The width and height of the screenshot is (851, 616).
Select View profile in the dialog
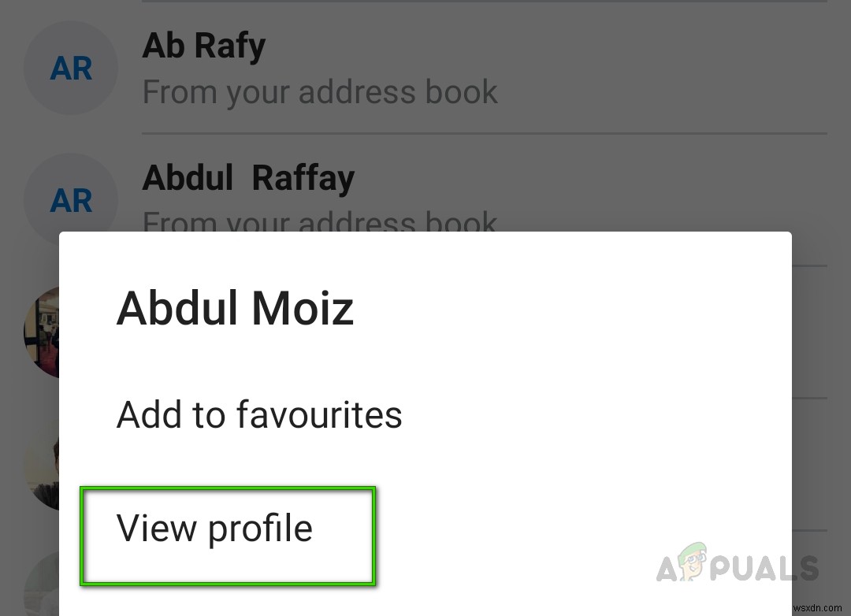(x=215, y=529)
